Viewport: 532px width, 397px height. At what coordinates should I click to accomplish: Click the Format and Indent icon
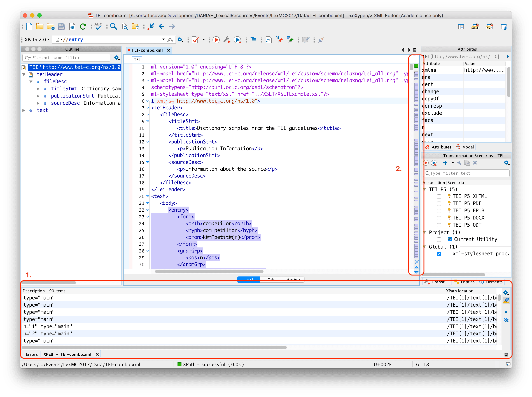(253, 40)
